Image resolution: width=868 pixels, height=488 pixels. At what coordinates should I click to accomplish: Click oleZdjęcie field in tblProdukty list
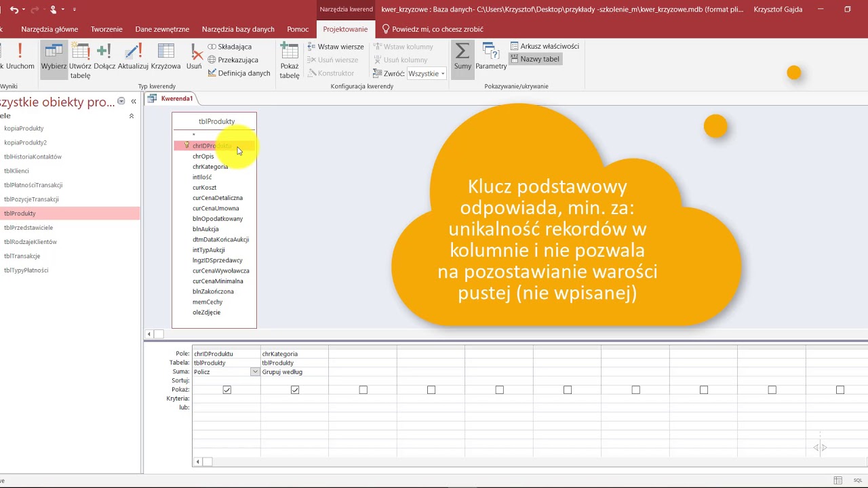tap(206, 312)
